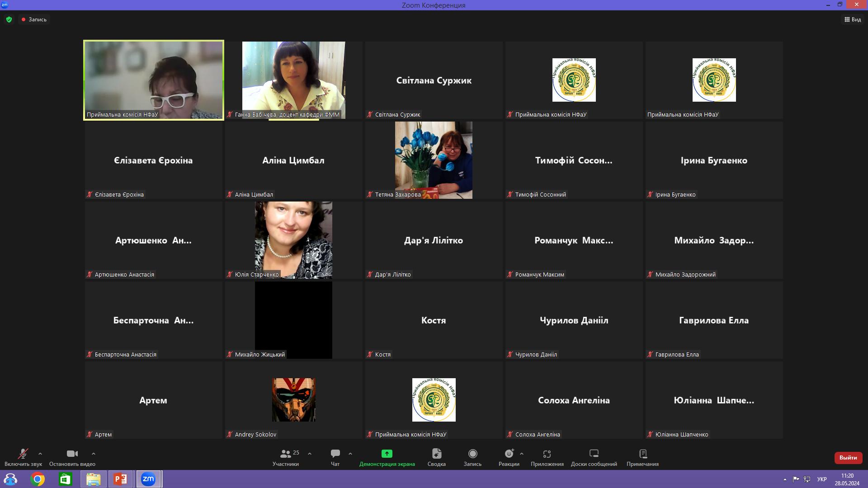Select Михайло Жицький black video tile
Viewport: 868px width, 488px height.
tap(293, 320)
